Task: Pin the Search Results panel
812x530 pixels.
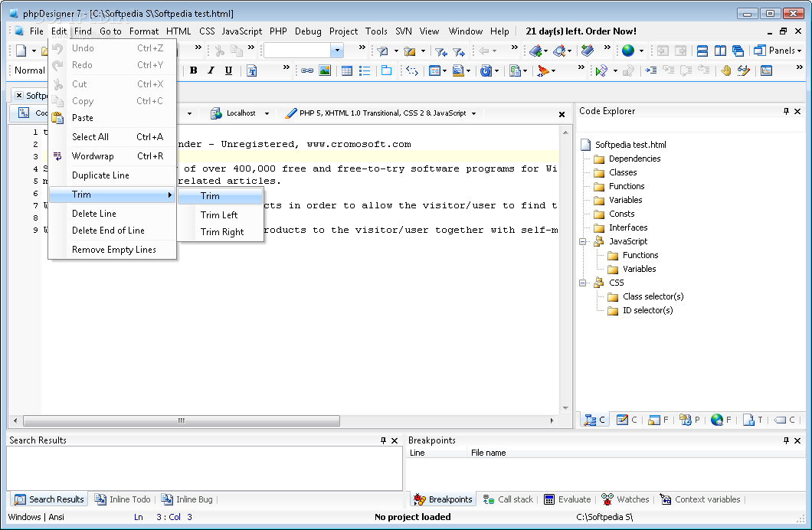Action: tap(383, 440)
